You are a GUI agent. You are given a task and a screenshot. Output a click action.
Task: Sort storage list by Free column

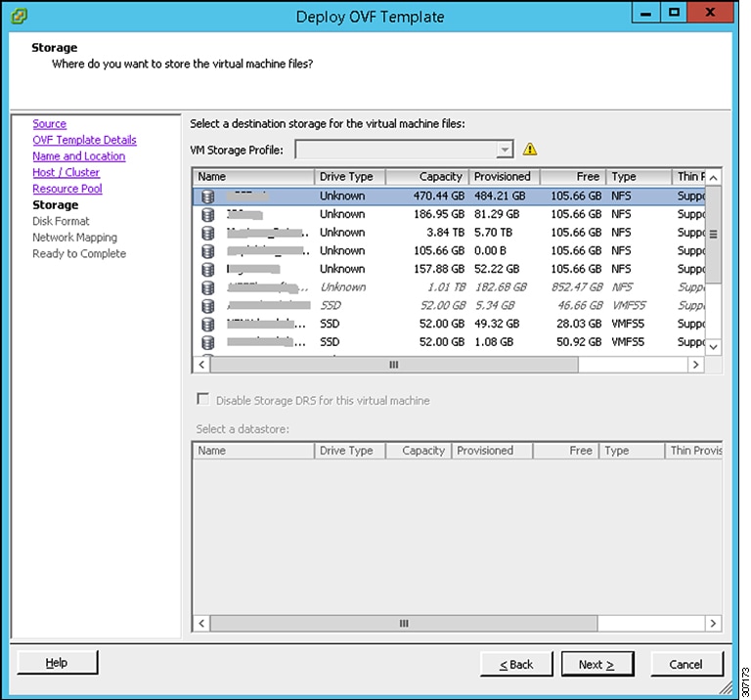coord(573,177)
